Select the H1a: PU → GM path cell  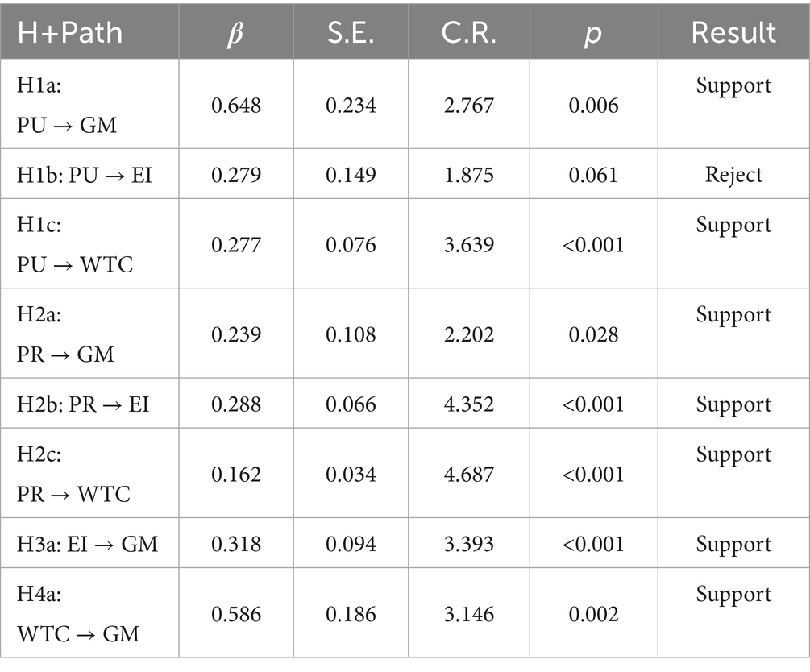tap(65, 104)
